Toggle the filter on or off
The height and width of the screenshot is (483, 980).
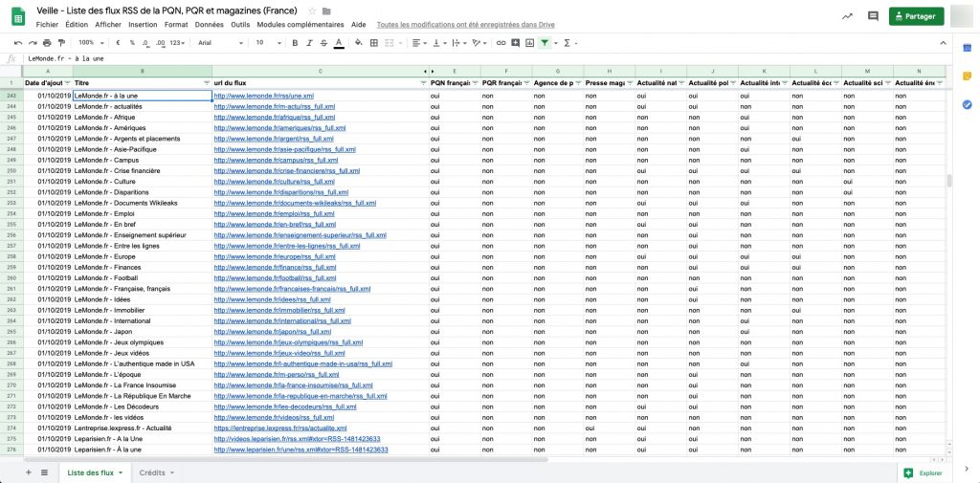coord(545,43)
